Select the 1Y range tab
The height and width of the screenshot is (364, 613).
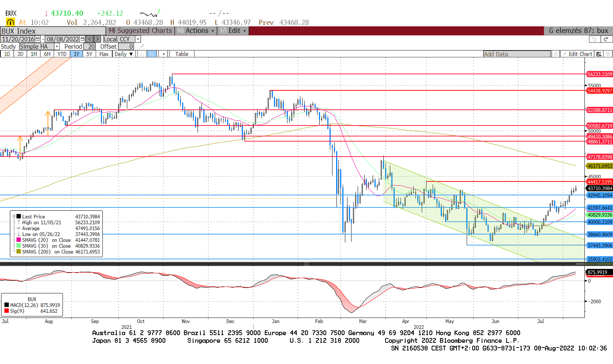tap(76, 54)
